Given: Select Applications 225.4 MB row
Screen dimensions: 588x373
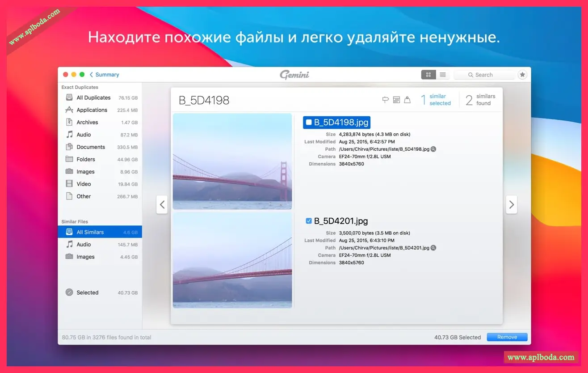Looking at the screenshot, I should click(x=100, y=110).
